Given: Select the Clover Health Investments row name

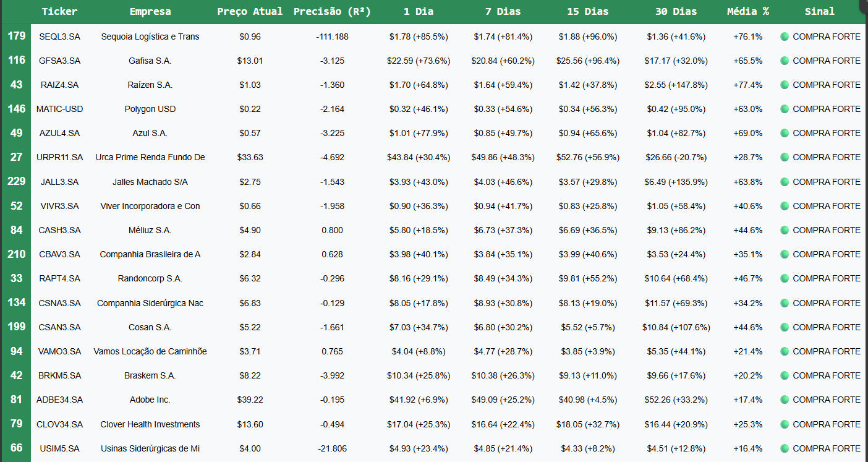Looking at the screenshot, I should pyautogui.click(x=150, y=424).
